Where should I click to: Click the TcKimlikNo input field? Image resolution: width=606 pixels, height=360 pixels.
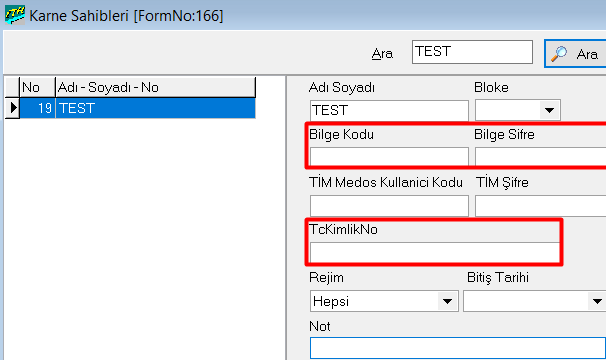click(434, 253)
